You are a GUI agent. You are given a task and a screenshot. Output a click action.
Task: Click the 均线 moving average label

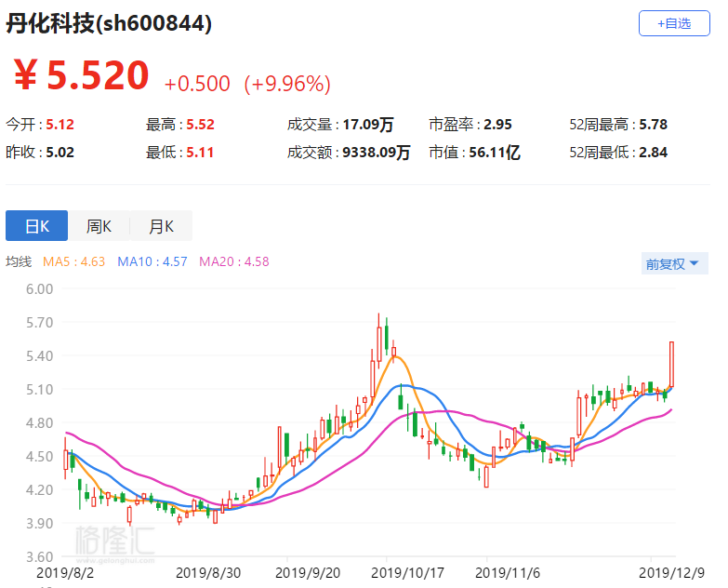(x=19, y=261)
